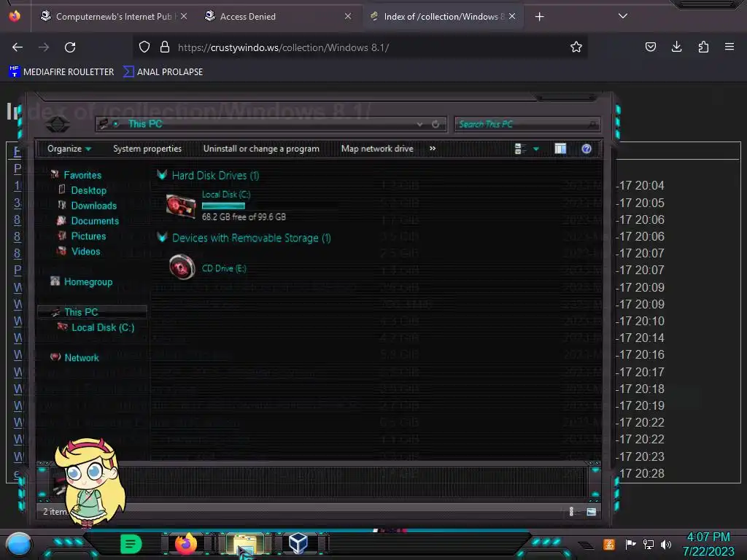Select the Local Disk (C:) drive icon
The image size is (747, 560).
(x=181, y=206)
